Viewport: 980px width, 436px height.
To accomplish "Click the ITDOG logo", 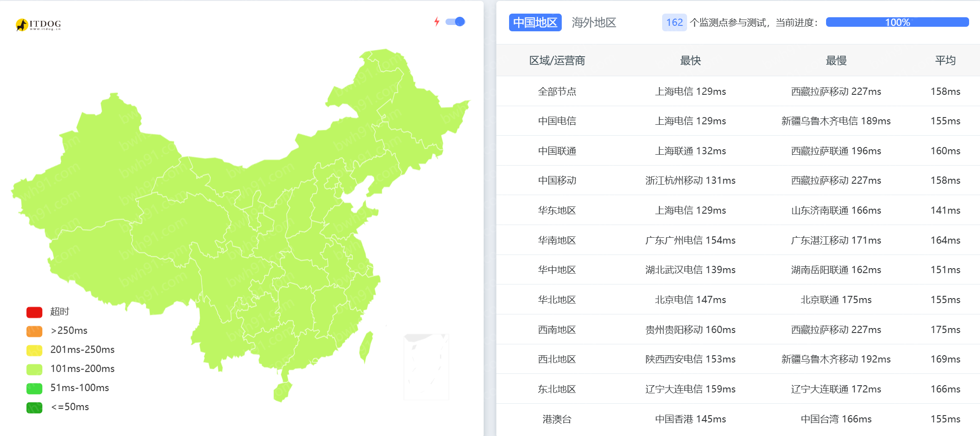I will click(x=38, y=24).
